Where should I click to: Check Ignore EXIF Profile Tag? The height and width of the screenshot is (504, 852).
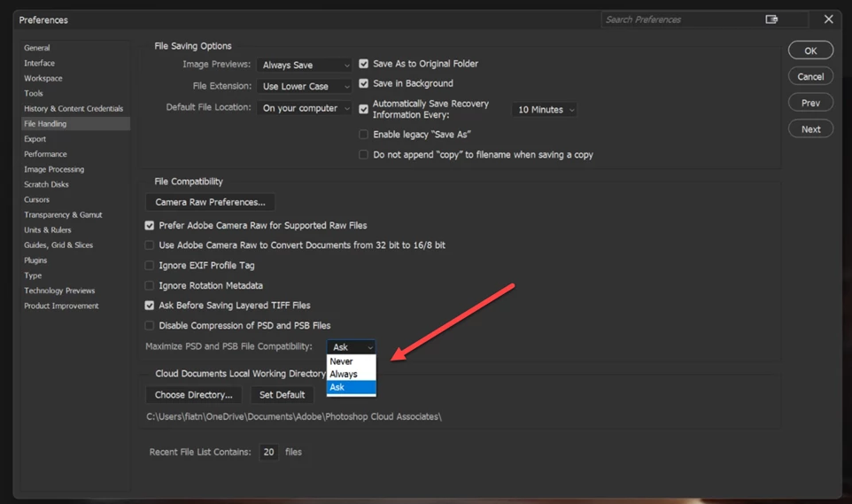tap(150, 266)
